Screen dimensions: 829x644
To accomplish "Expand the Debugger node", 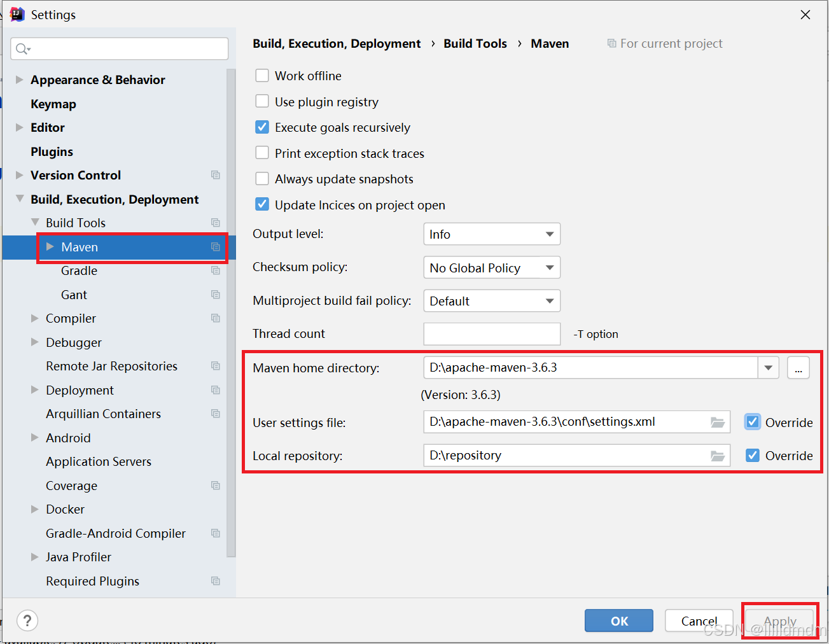I will 35,342.
